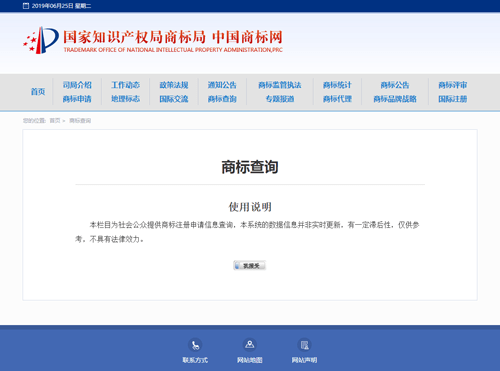
Task: Go to 商标查询 in the navigation bar
Action: 222,99
